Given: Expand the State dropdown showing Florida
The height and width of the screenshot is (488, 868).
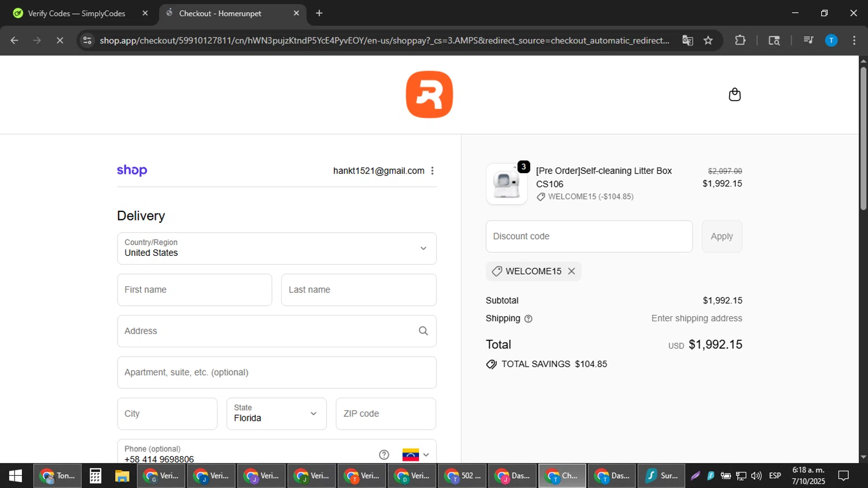Looking at the screenshot, I should pyautogui.click(x=277, y=414).
